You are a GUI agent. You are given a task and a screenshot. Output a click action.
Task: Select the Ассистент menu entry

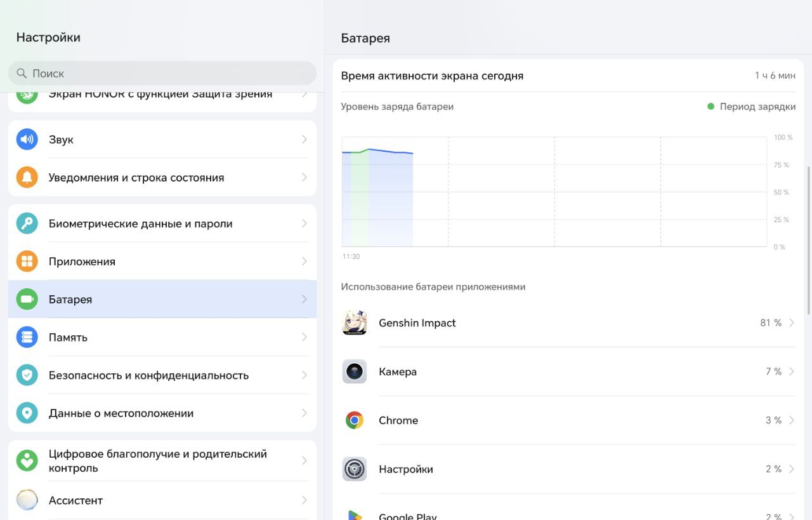point(162,500)
